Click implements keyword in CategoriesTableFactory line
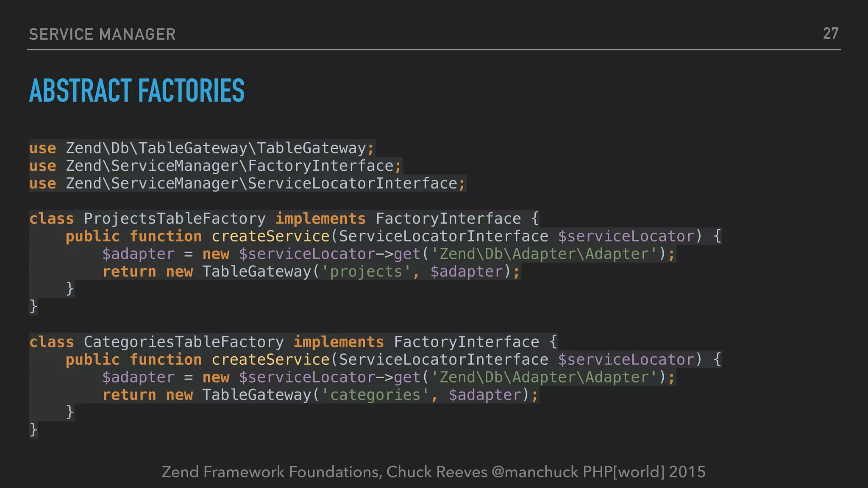 click(339, 342)
